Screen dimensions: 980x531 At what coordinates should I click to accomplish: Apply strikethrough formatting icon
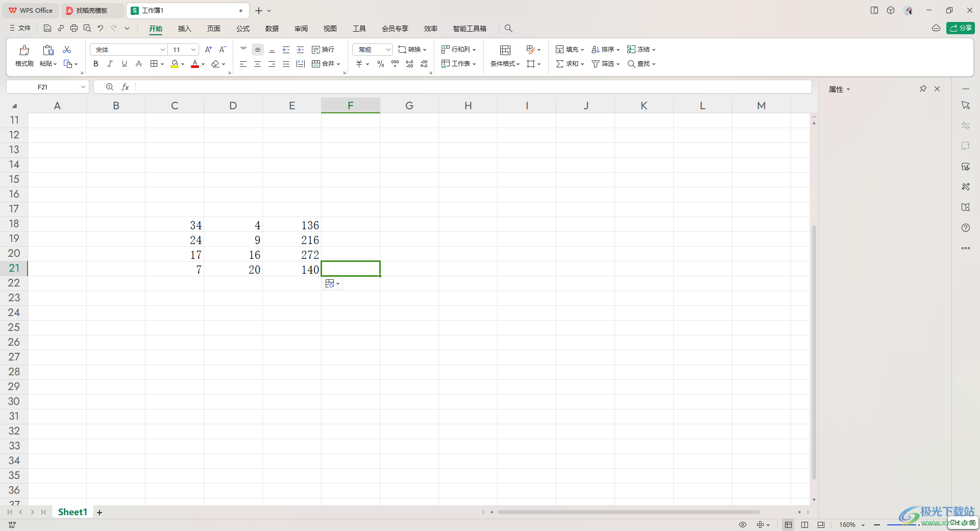click(139, 64)
